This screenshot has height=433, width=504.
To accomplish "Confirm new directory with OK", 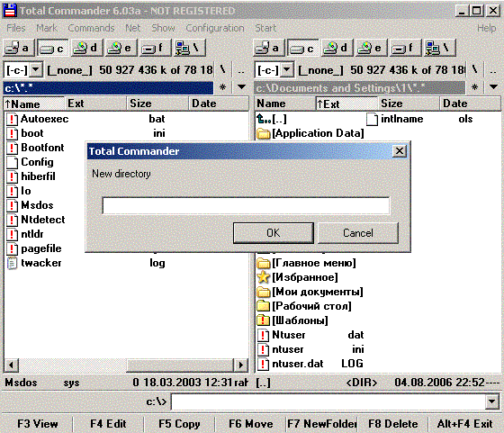I will (x=274, y=233).
